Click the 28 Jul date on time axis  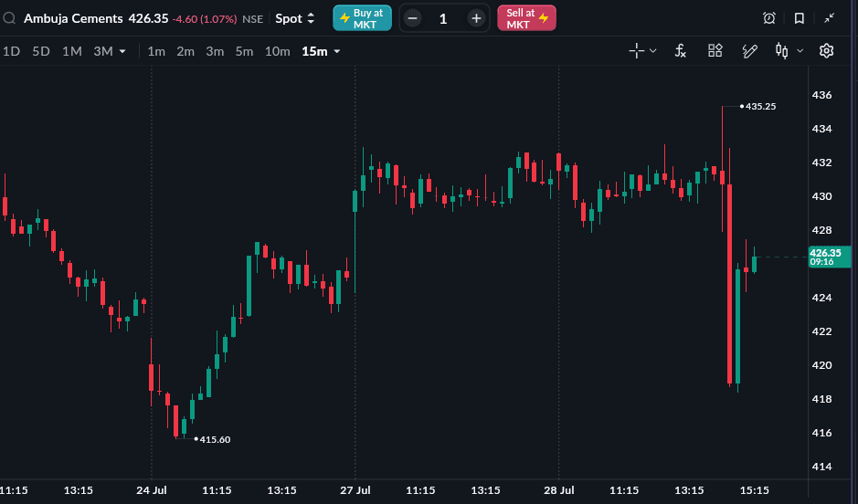(558, 490)
